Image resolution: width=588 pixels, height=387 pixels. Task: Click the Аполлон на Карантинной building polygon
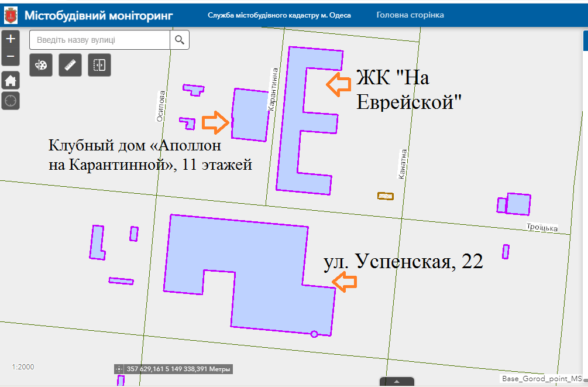point(250,114)
